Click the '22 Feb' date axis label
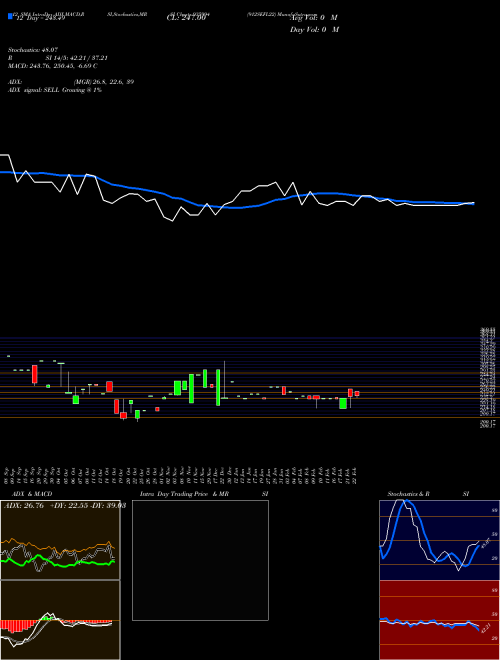Screen dimensions: 500x660 (356, 475)
